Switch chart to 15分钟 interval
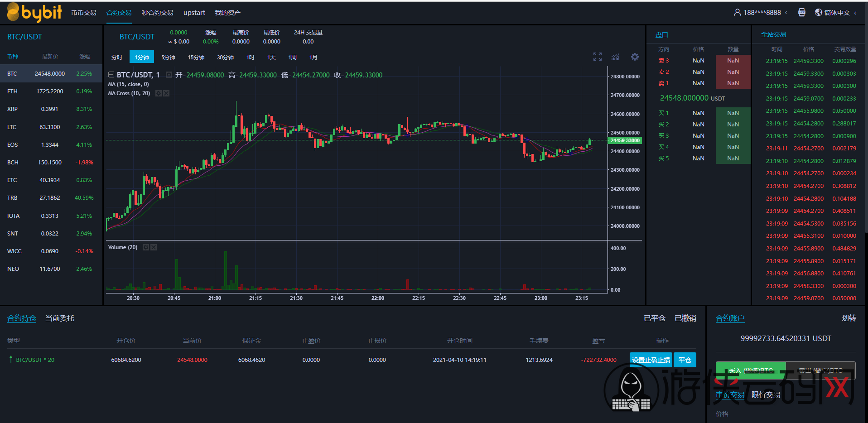Image resolution: width=868 pixels, height=423 pixels. coord(196,57)
